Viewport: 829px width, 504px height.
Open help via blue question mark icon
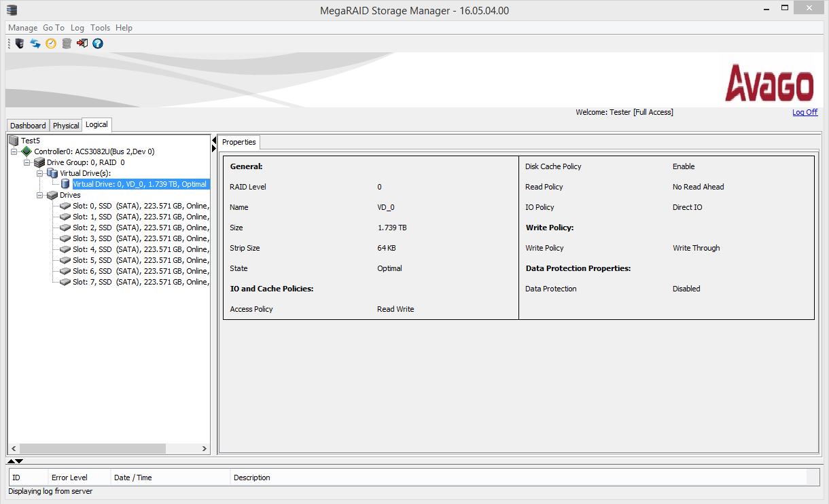pyautogui.click(x=98, y=43)
